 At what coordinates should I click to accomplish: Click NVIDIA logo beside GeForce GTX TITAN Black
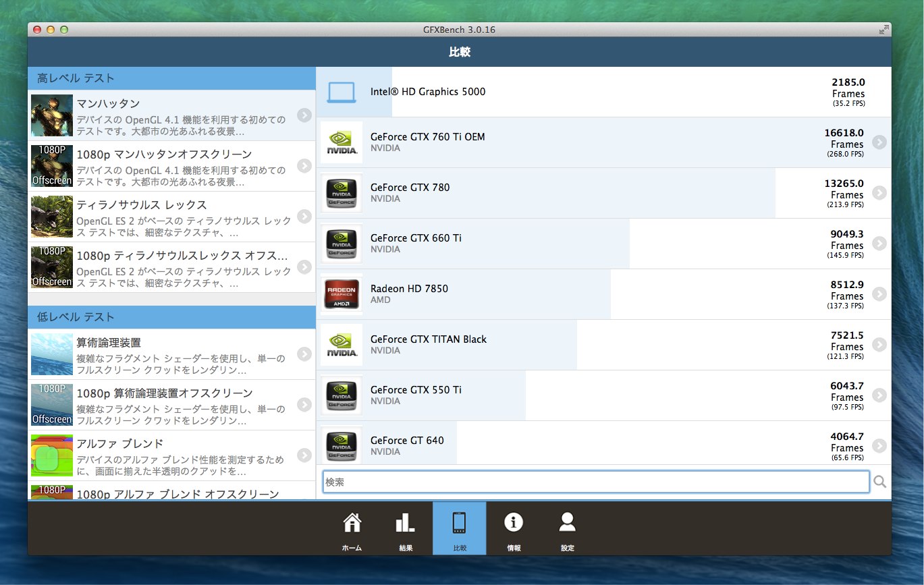[x=342, y=345]
